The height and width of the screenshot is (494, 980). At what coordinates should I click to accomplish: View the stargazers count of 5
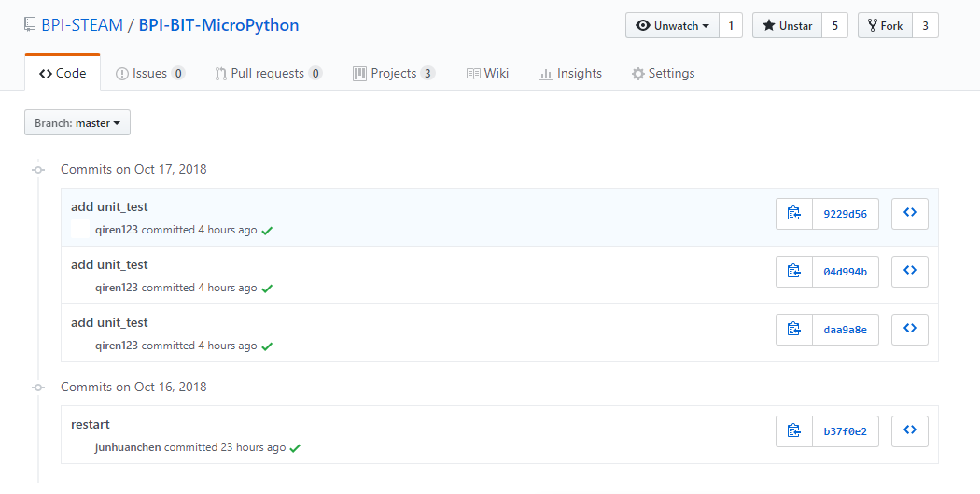coord(834,25)
